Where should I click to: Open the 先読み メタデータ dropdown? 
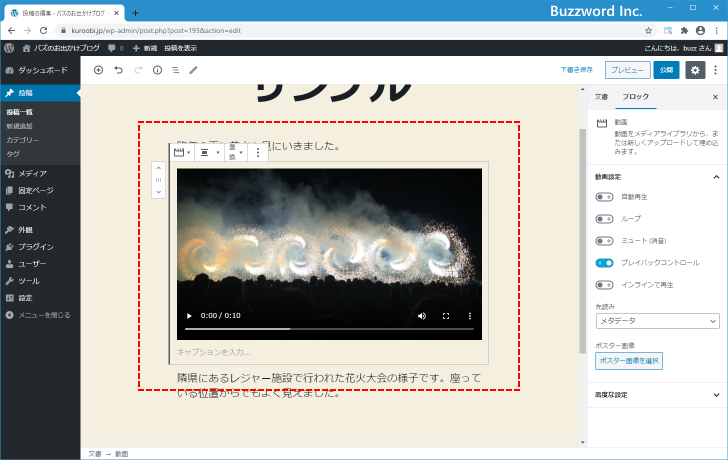[656, 321]
